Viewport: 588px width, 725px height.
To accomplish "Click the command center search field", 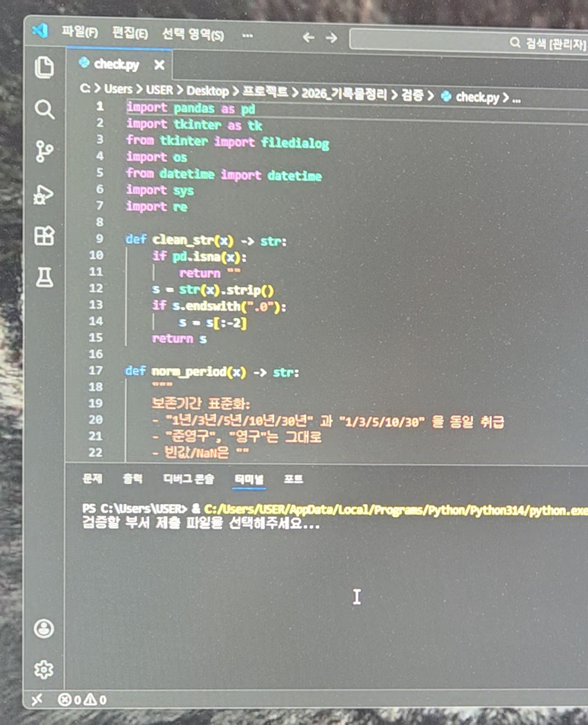I will [469, 41].
